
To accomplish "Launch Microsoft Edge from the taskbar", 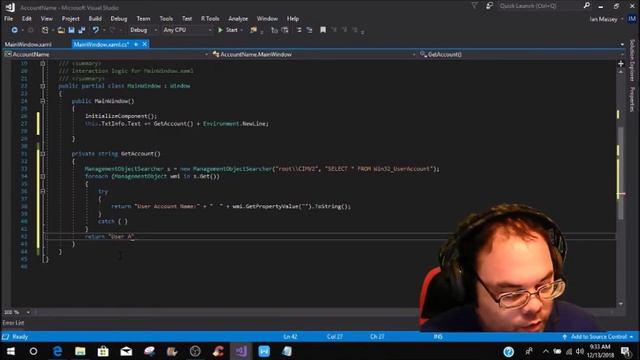I will [x=58, y=351].
